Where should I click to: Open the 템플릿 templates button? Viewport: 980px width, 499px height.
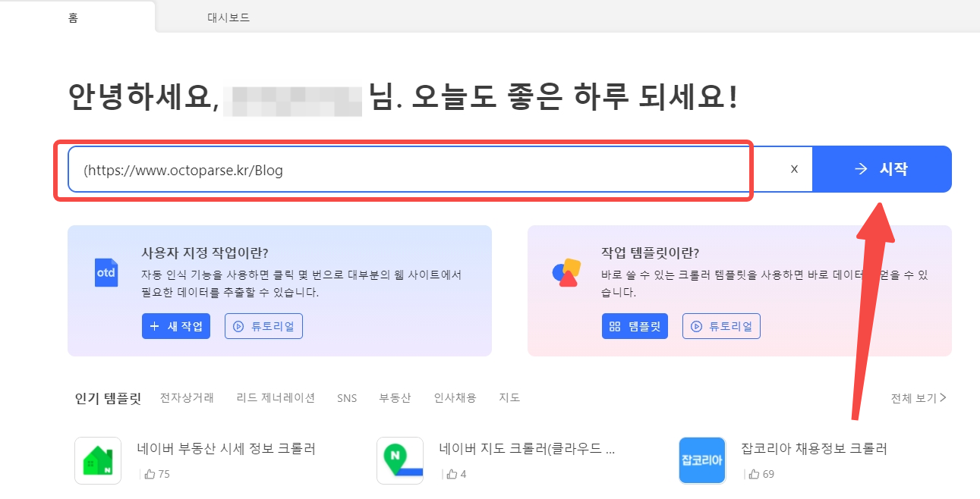635,326
